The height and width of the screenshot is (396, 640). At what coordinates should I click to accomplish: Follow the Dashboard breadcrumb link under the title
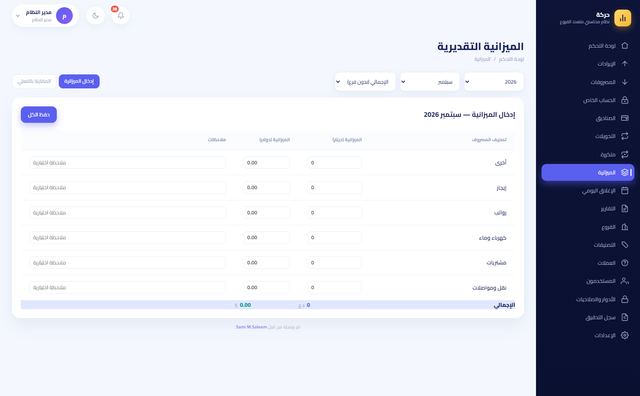click(x=511, y=59)
